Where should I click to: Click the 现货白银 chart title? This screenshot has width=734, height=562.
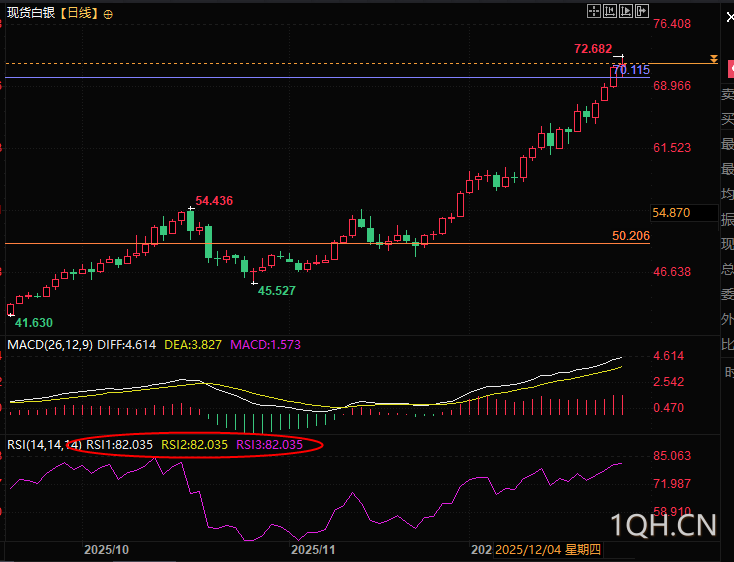point(31,13)
